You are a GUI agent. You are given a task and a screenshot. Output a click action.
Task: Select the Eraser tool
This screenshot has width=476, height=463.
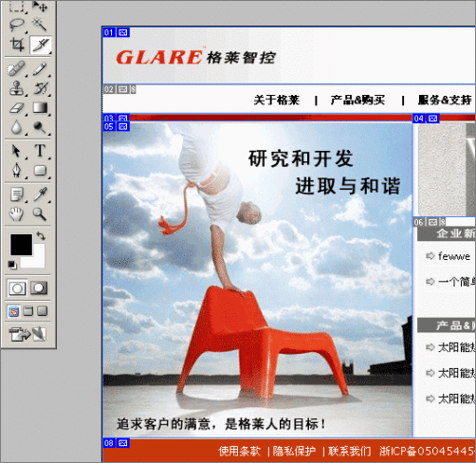click(x=16, y=108)
